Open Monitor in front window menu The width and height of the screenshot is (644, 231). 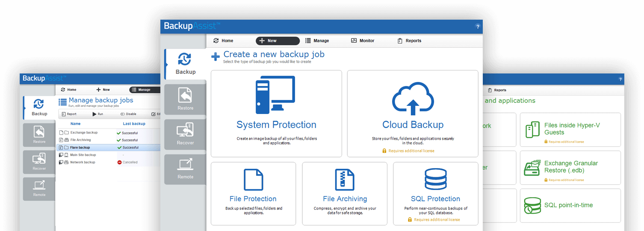point(363,41)
